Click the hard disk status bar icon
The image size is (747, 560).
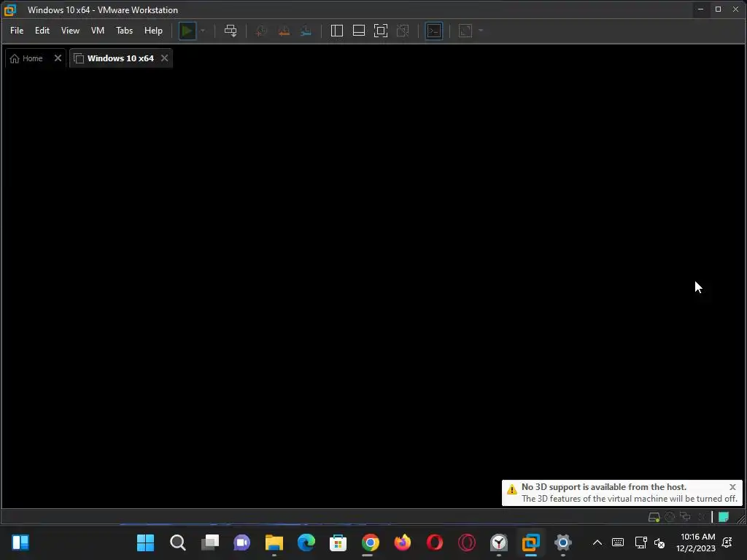click(654, 517)
